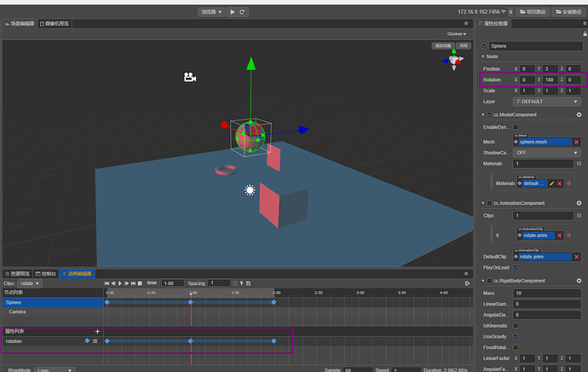The width and height of the screenshot is (588, 372).
Task: Open the ShadowCa... OFF dropdown
Action: (x=547, y=153)
